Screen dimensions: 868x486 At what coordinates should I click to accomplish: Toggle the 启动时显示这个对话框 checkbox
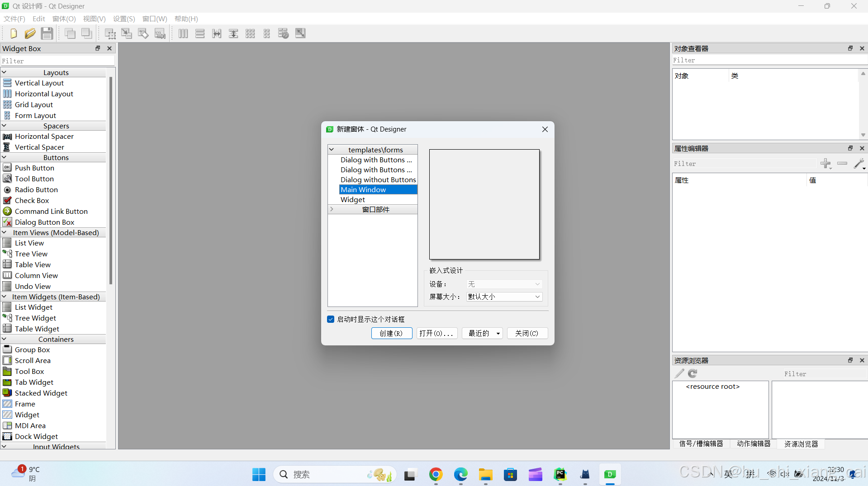coord(331,319)
